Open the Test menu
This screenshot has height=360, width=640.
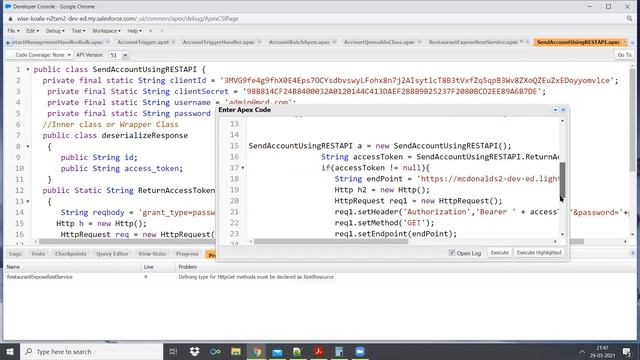(x=78, y=31)
